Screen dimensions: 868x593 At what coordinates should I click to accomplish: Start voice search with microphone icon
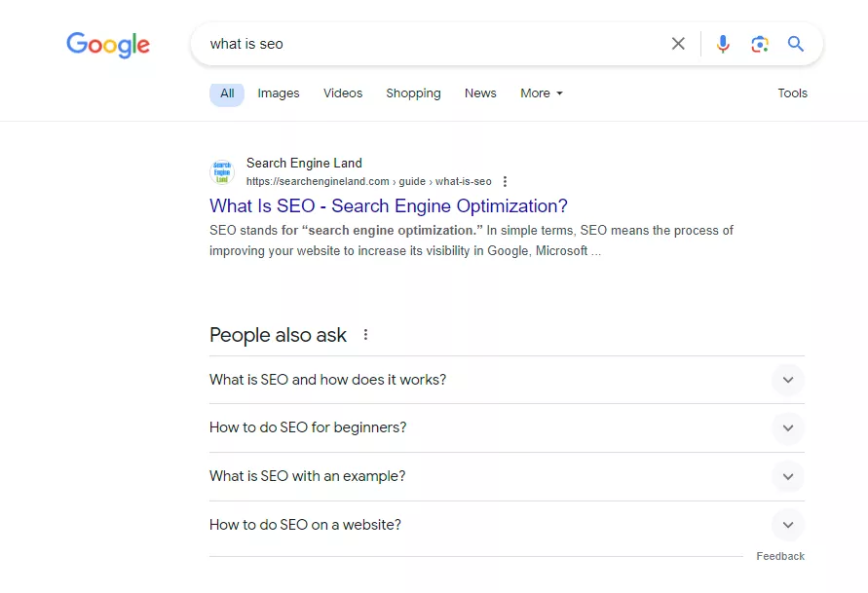tap(723, 44)
